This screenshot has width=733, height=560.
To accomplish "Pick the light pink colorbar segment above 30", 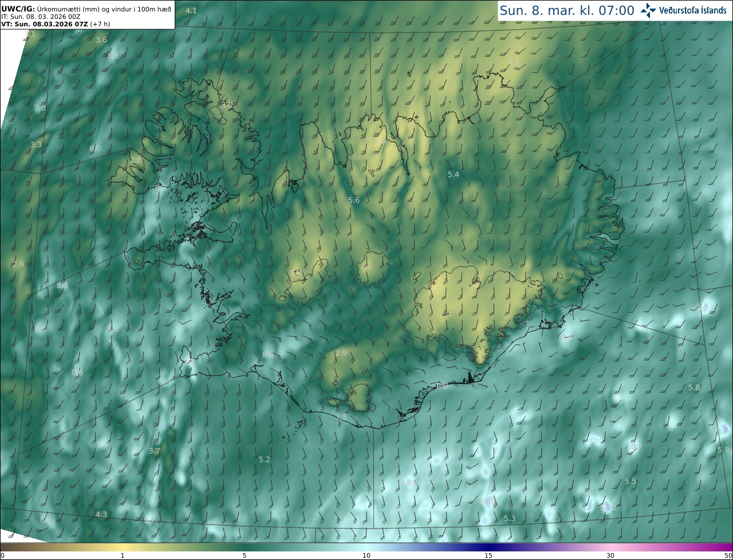I will tap(610, 547).
